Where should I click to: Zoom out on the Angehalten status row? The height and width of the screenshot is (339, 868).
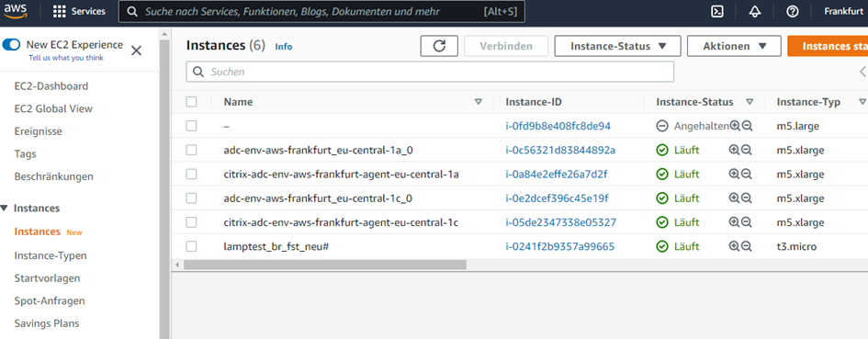[x=747, y=126]
